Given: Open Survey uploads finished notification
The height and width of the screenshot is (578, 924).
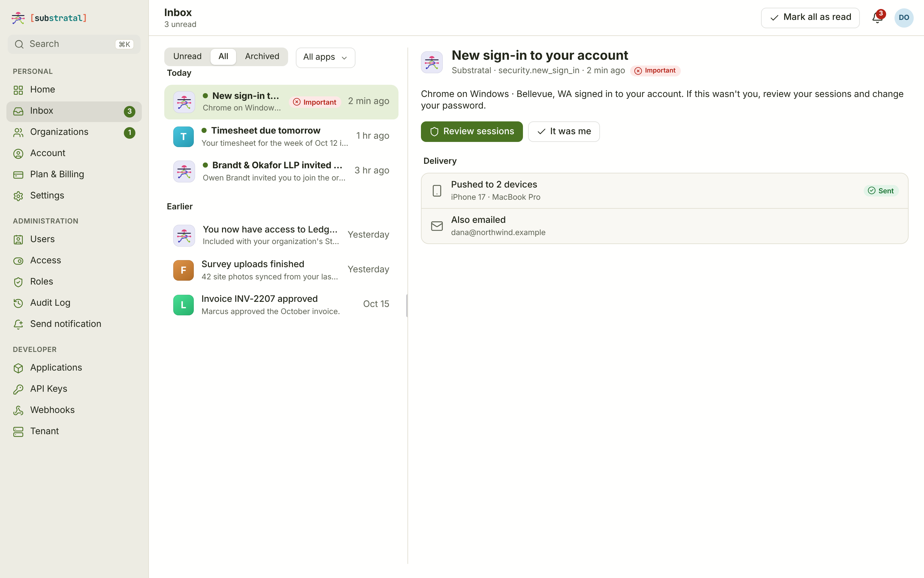Looking at the screenshot, I should click(281, 270).
